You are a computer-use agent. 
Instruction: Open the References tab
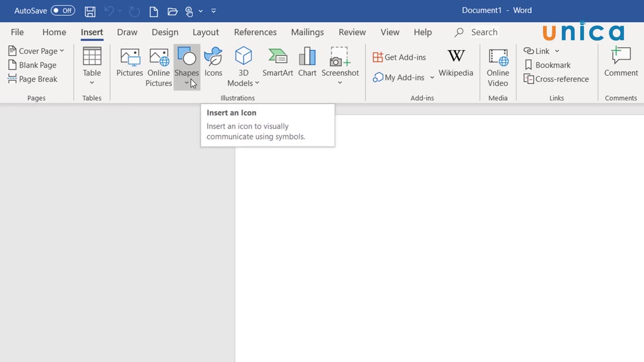pyautogui.click(x=255, y=32)
